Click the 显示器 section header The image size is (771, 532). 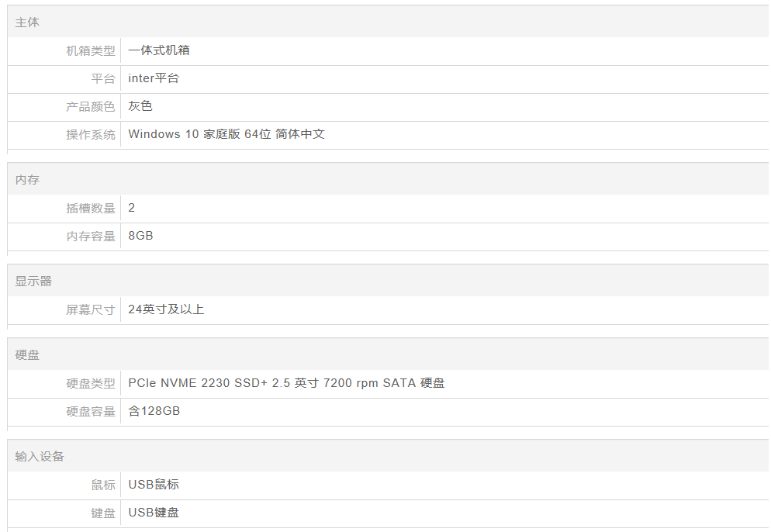tap(33, 282)
